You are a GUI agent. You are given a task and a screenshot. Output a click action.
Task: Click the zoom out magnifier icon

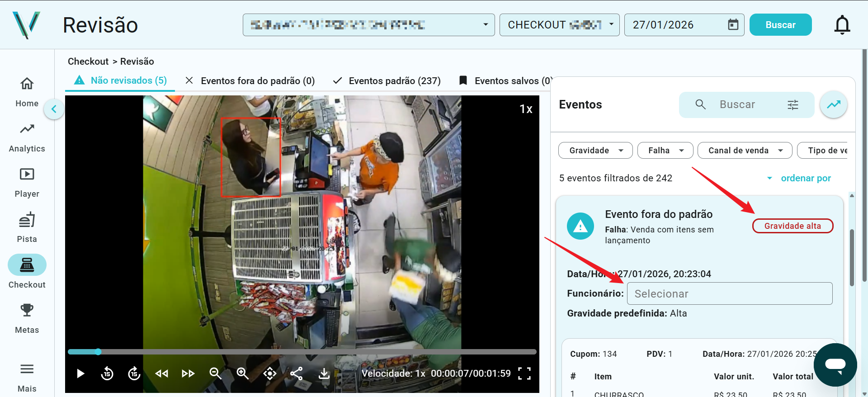pos(215,373)
